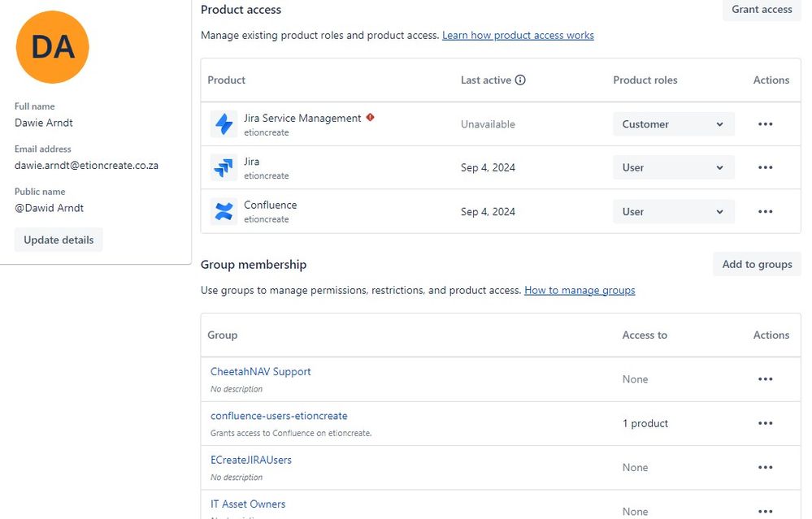This screenshot has width=812, height=519.
Task: Open actions menu for confluence-users-etioncreate group
Action: coord(765,423)
